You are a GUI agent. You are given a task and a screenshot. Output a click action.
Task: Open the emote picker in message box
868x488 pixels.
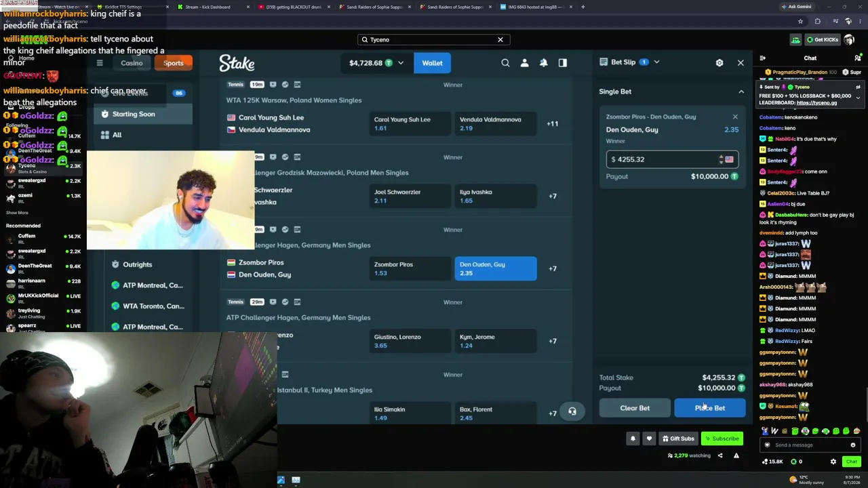[x=853, y=445]
